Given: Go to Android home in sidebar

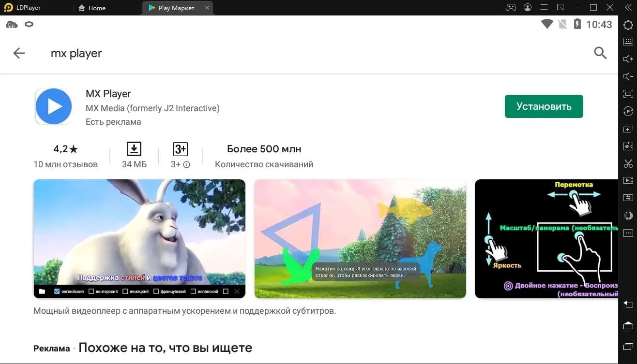Looking at the screenshot, I should pos(628,325).
